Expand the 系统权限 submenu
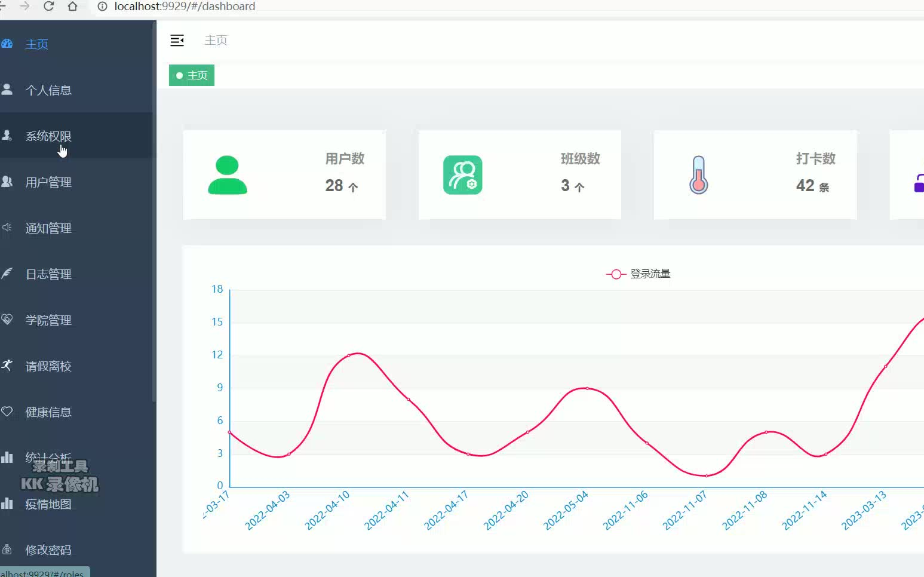This screenshot has width=924, height=577. (48, 136)
